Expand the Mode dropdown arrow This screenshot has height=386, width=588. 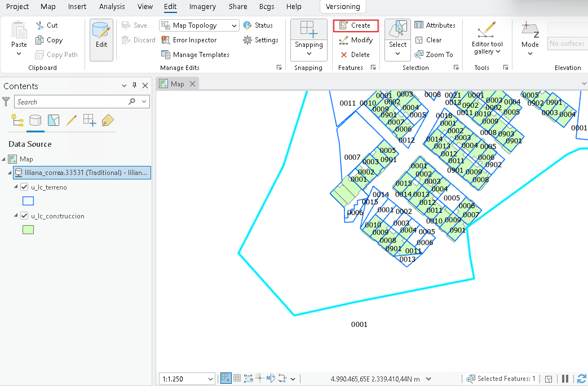pos(530,54)
